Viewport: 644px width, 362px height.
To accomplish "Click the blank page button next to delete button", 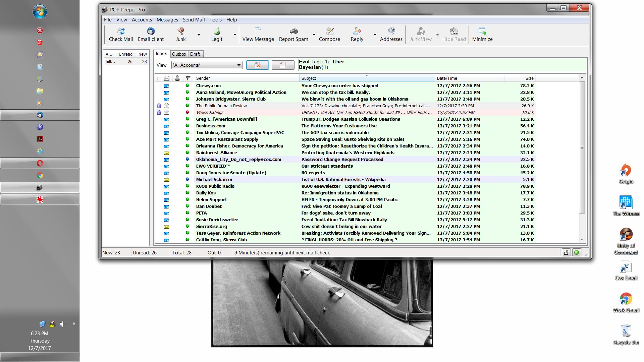I will 283,65.
